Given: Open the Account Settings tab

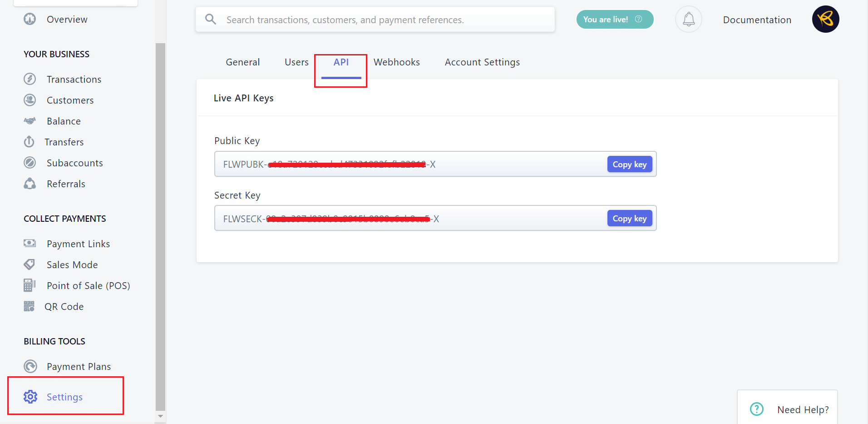Looking at the screenshot, I should (x=482, y=62).
